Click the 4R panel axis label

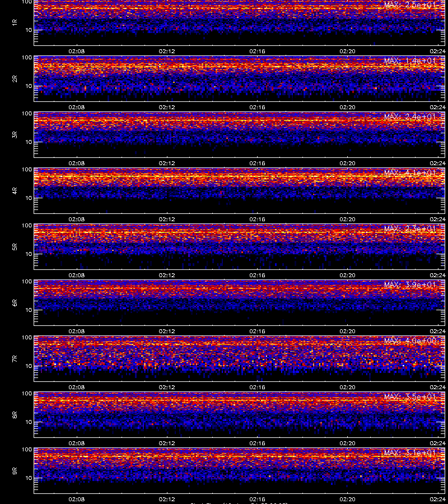point(15,190)
